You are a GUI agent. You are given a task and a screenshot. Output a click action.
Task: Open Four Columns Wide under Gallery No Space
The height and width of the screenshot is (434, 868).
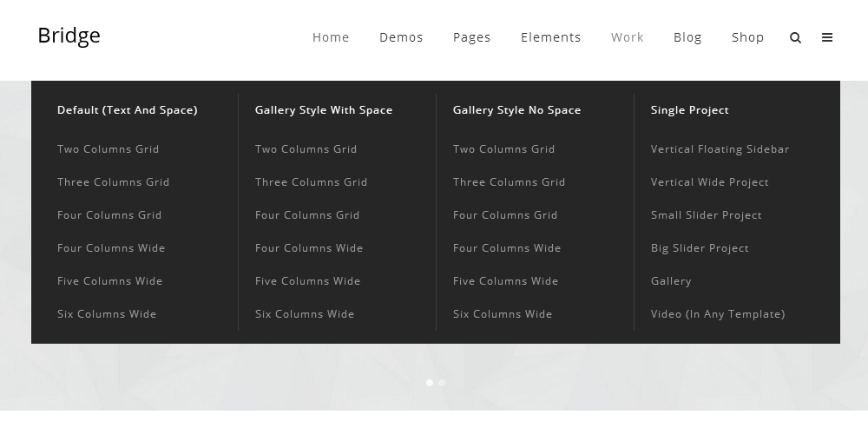click(x=507, y=248)
